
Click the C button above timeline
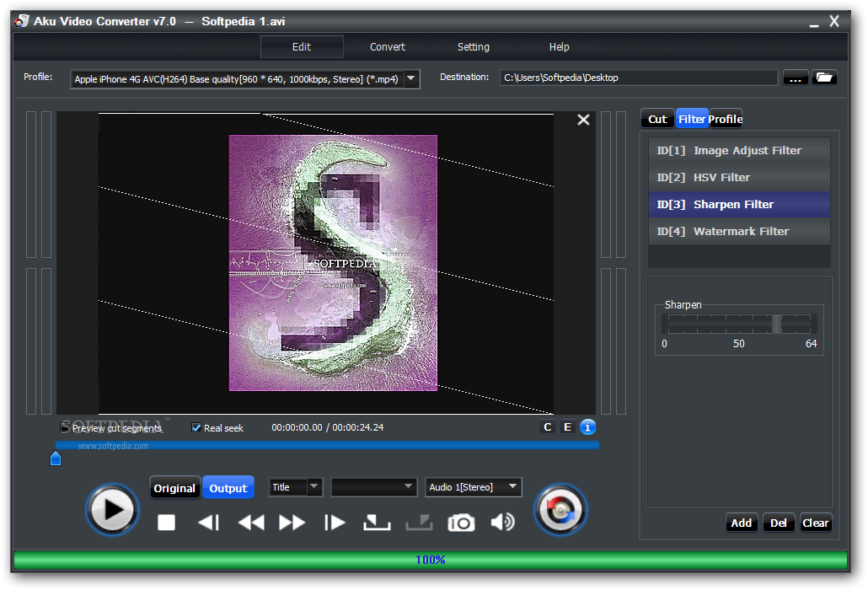pos(548,426)
